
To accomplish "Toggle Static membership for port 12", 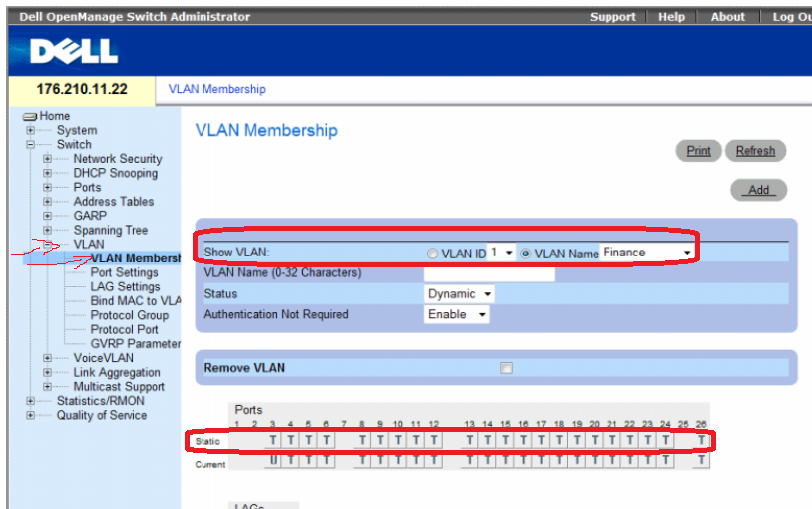I will (x=434, y=440).
